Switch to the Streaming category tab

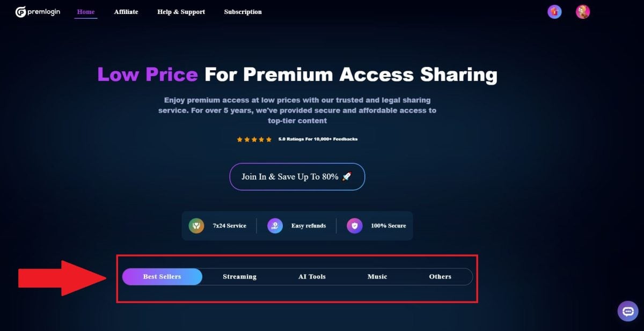tap(239, 276)
